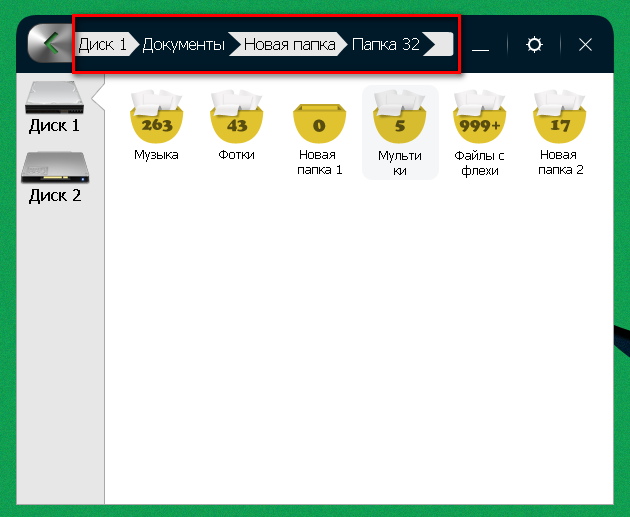Open the settings gear in title bar
This screenshot has height=517, width=630.
pyautogui.click(x=534, y=45)
